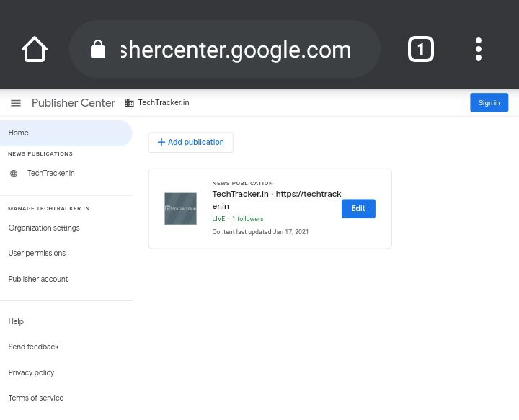Open the browser tab switcher
519x420 pixels.
[420, 49]
